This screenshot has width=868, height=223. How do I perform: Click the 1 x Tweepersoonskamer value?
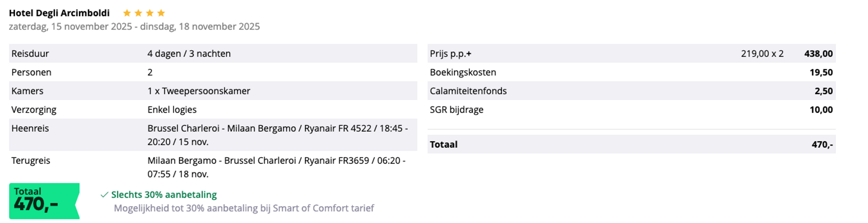198,91
